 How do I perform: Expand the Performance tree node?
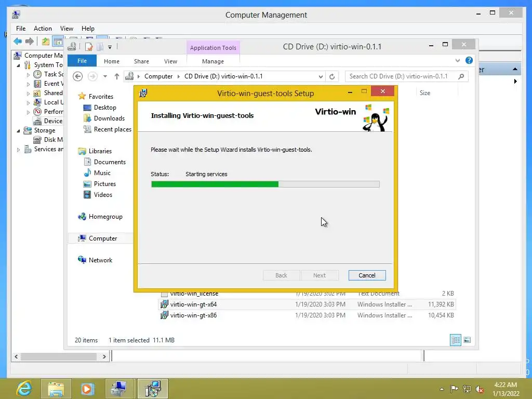point(28,112)
